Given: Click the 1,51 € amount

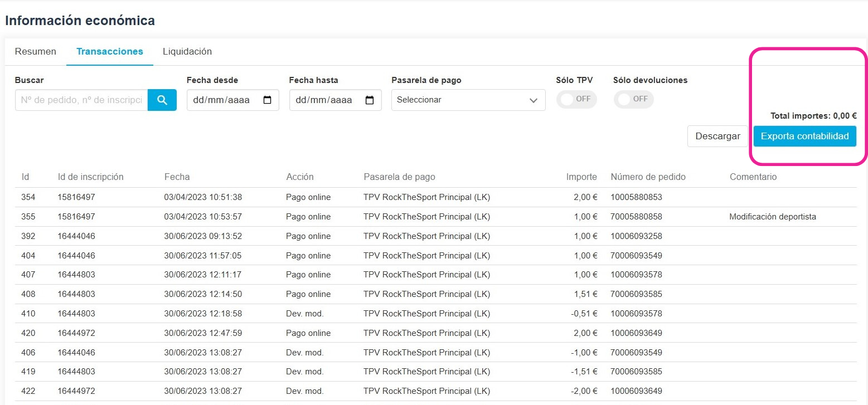Looking at the screenshot, I should (x=586, y=294).
